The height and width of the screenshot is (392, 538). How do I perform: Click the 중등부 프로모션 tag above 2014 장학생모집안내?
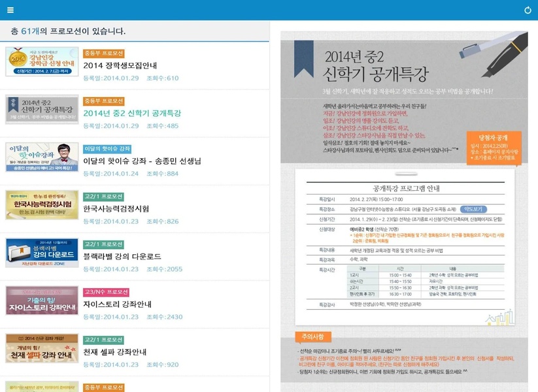(104, 54)
